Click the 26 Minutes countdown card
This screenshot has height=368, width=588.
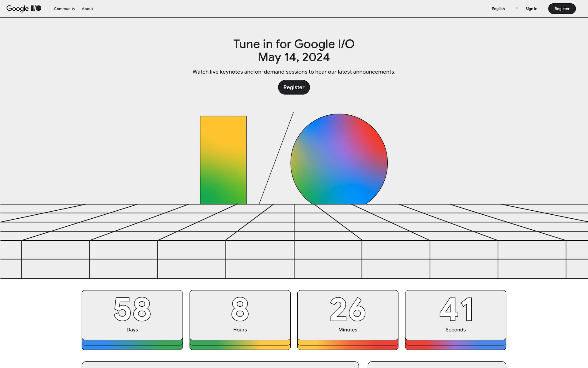pyautogui.click(x=348, y=315)
